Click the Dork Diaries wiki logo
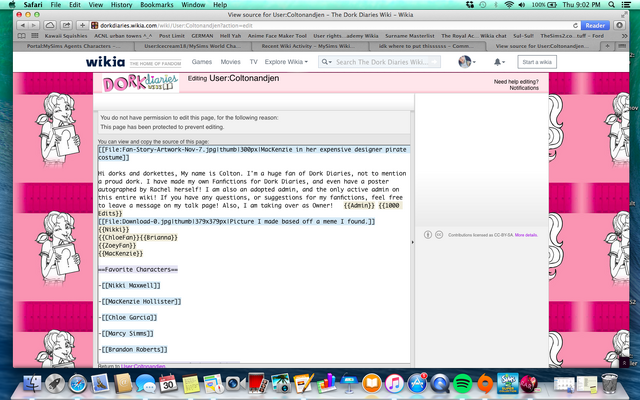Image resolution: width=640 pixels, height=400 pixels. click(x=140, y=83)
